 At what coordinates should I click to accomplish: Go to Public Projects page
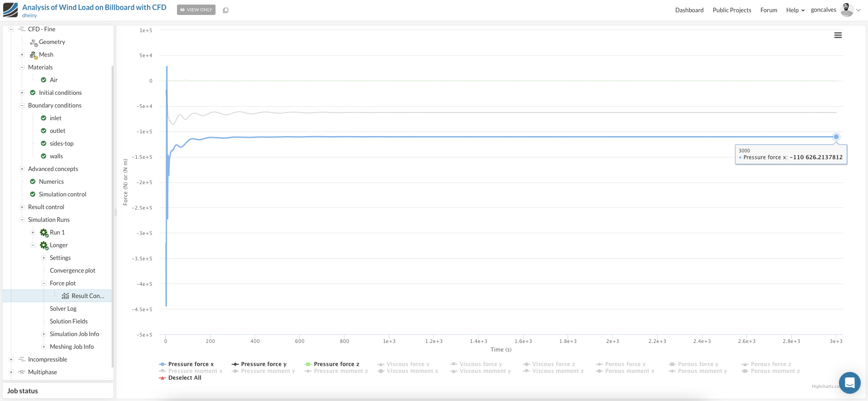pos(731,10)
